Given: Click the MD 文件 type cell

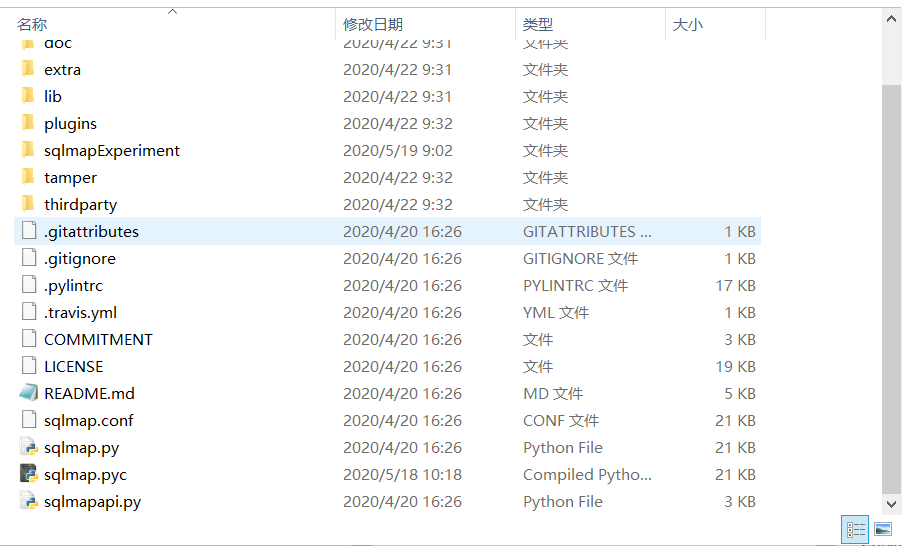Looking at the screenshot, I should click(x=553, y=394).
